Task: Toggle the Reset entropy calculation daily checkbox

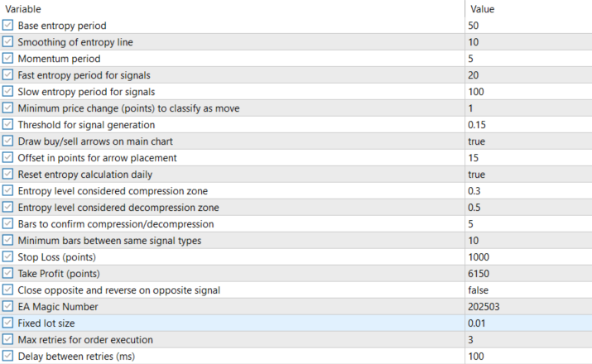Action: 8,175
